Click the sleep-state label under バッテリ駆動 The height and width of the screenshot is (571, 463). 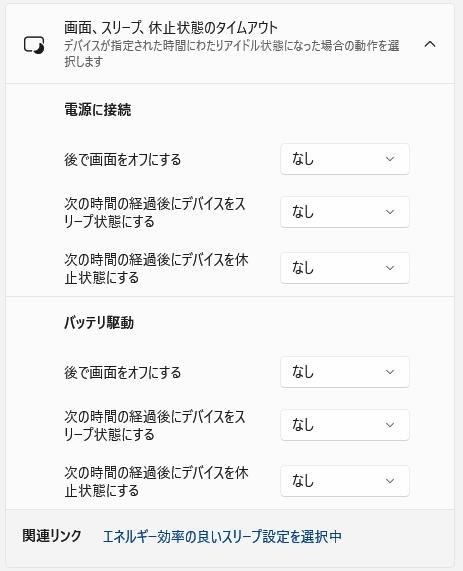click(x=155, y=426)
